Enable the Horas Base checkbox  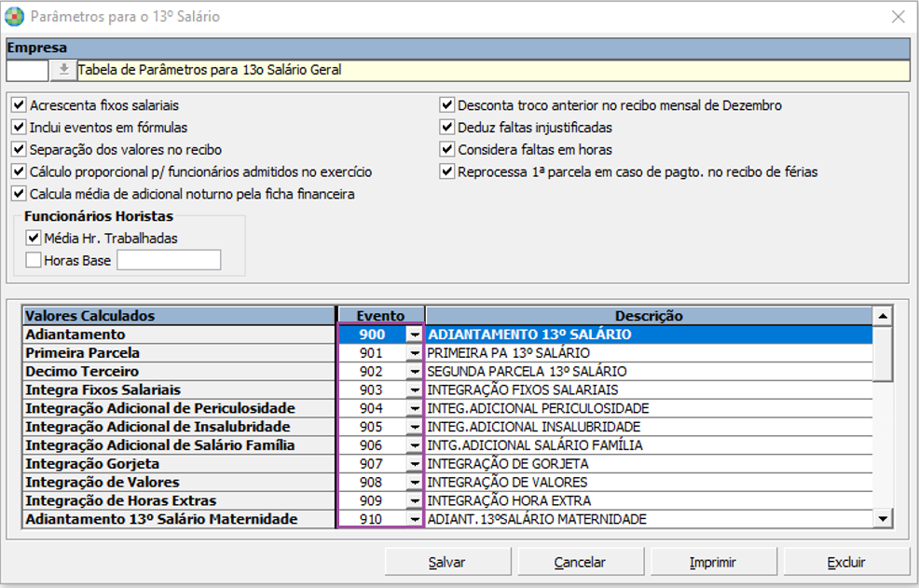[34, 260]
